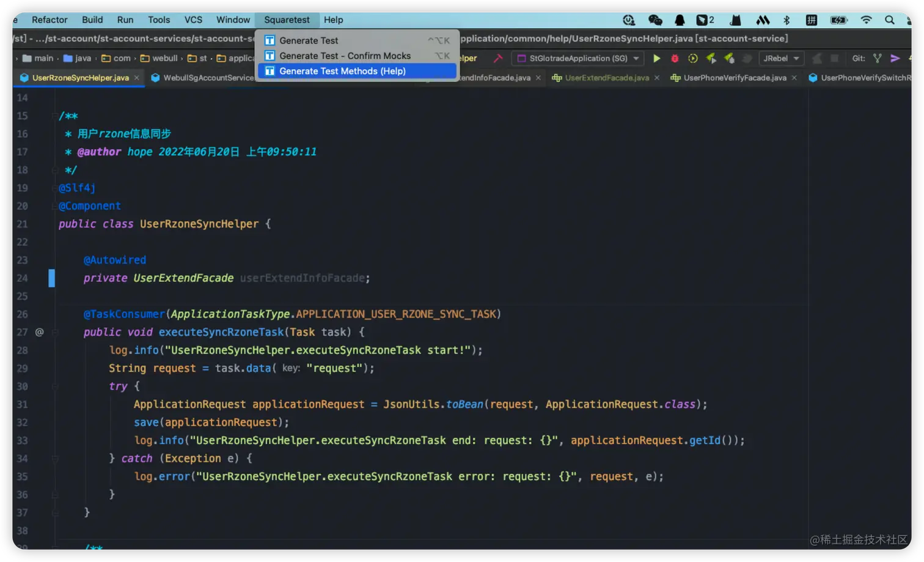Open Bluetooth status in menu bar
Screen dimensions: 924x562
(x=787, y=20)
